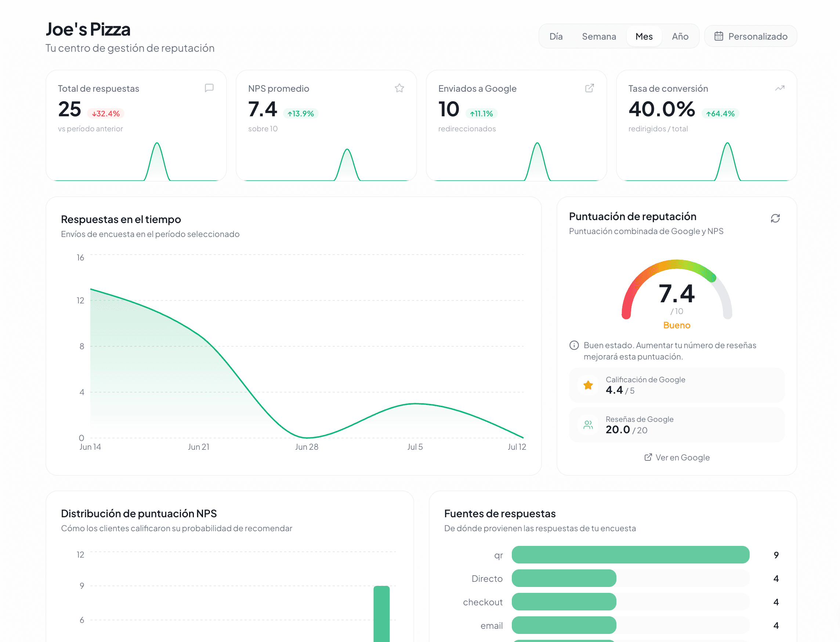This screenshot has height=642, width=840.
Task: Click the chat bubble icon on Total de respuestas
Action: (x=209, y=88)
